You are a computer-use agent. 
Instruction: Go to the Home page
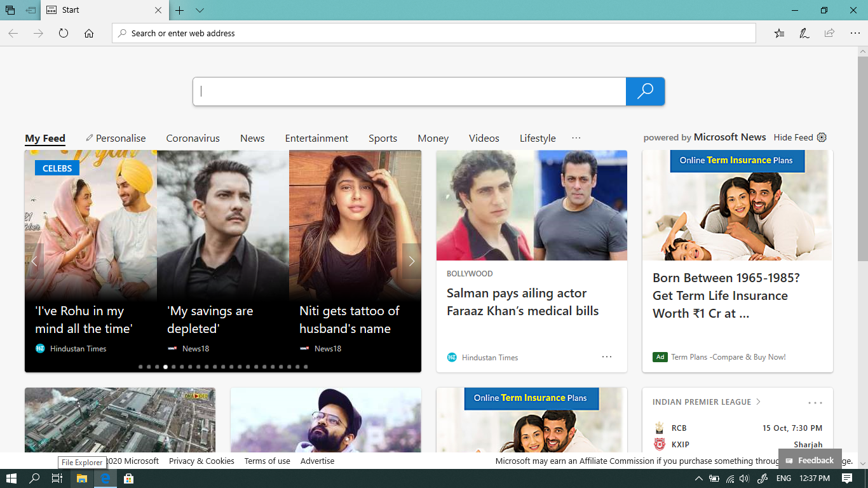(x=89, y=33)
